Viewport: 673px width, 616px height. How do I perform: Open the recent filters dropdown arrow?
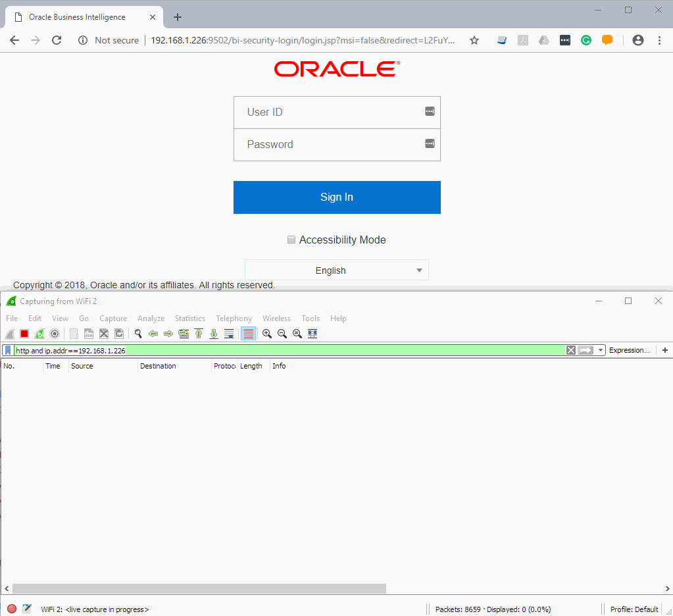(601, 350)
